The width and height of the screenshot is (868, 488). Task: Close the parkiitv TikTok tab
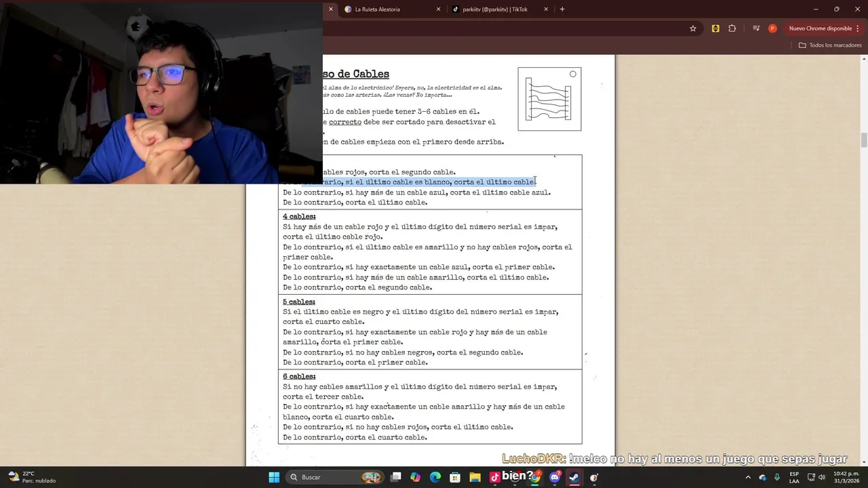(x=546, y=9)
